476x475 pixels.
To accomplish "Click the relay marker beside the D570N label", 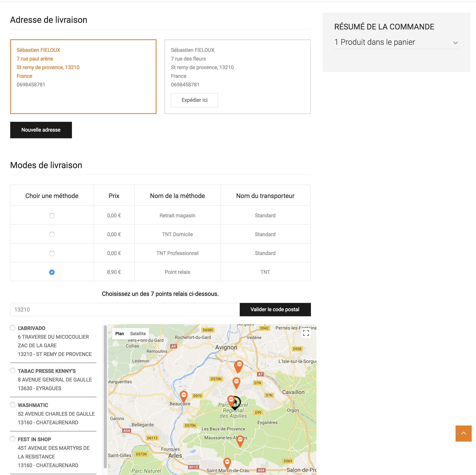I will 236,383.
